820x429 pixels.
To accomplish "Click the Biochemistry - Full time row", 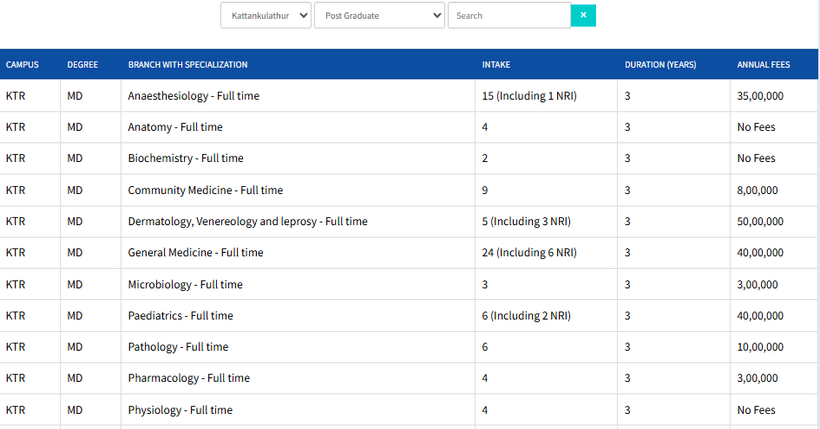I will (185, 158).
